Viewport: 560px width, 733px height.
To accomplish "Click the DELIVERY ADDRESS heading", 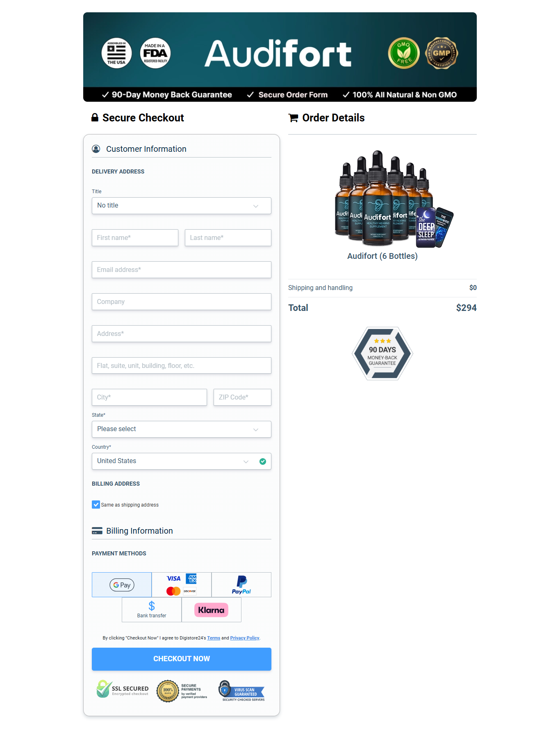I will click(118, 171).
